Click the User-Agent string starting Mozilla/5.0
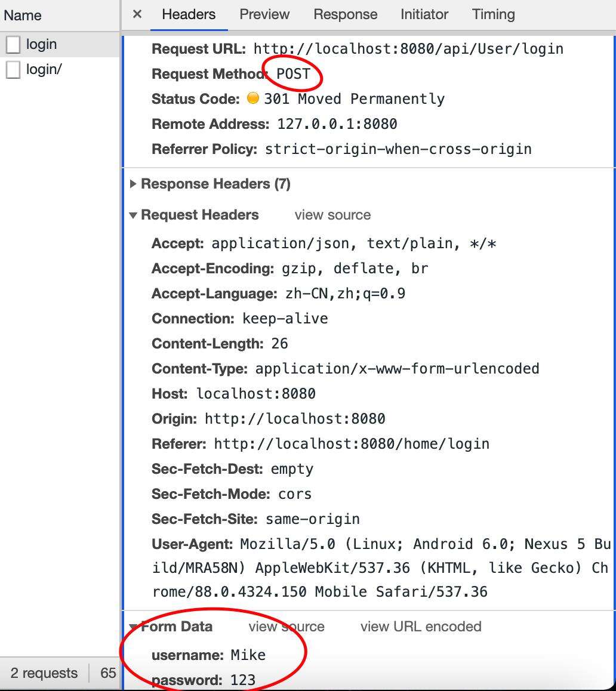 point(381,567)
